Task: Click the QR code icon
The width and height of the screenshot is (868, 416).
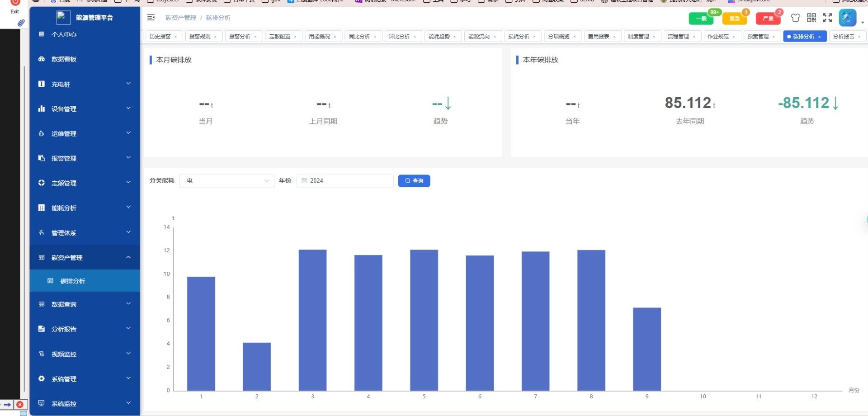Action: pyautogui.click(x=811, y=18)
